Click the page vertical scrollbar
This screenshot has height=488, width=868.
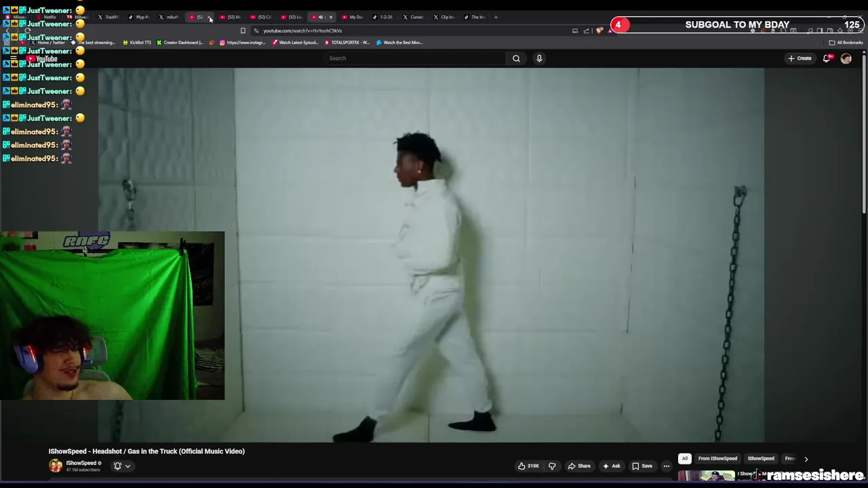(864, 136)
